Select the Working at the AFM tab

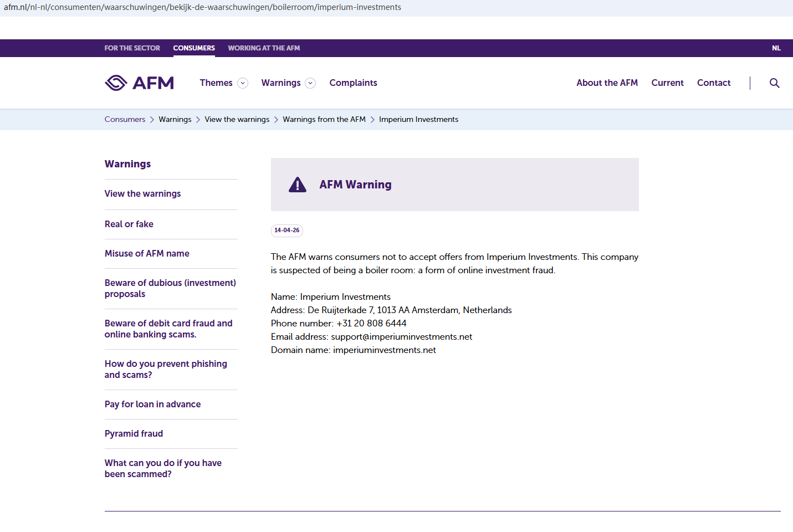(264, 48)
